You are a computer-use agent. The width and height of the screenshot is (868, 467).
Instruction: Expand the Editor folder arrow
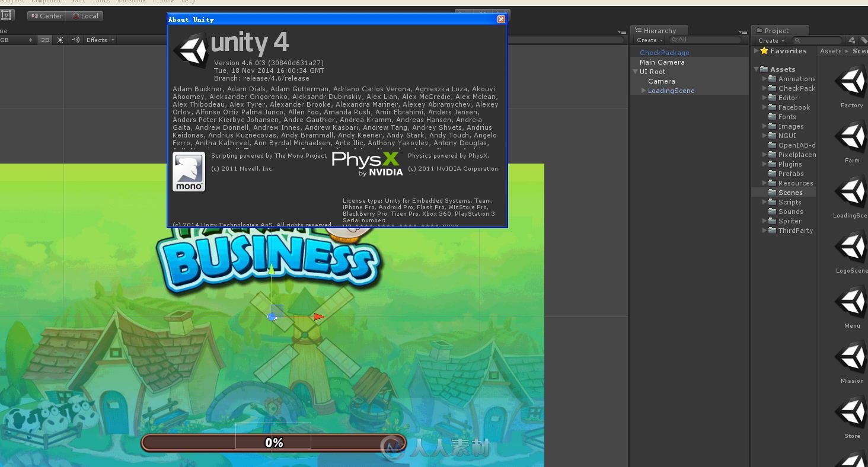click(x=764, y=98)
